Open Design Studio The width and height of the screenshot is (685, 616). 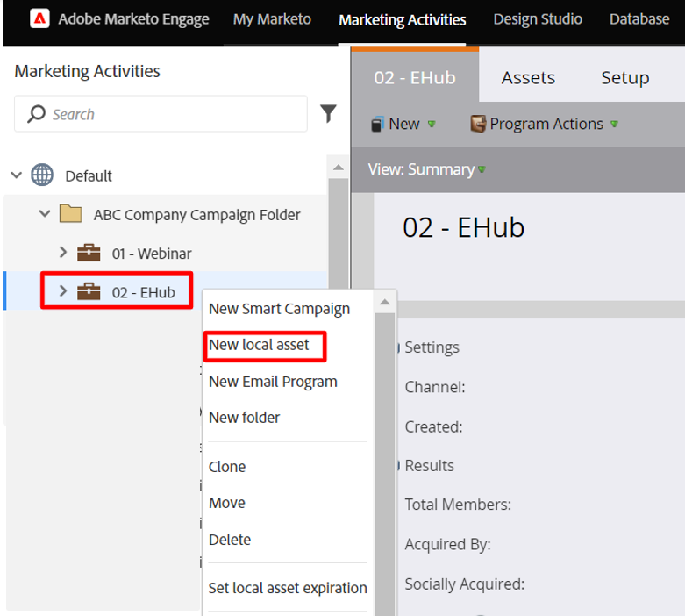(538, 19)
